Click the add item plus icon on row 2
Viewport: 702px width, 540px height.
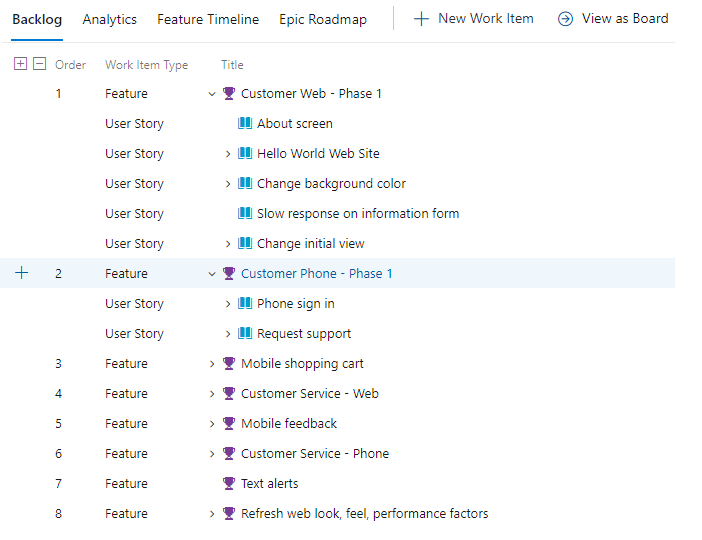[22, 273]
